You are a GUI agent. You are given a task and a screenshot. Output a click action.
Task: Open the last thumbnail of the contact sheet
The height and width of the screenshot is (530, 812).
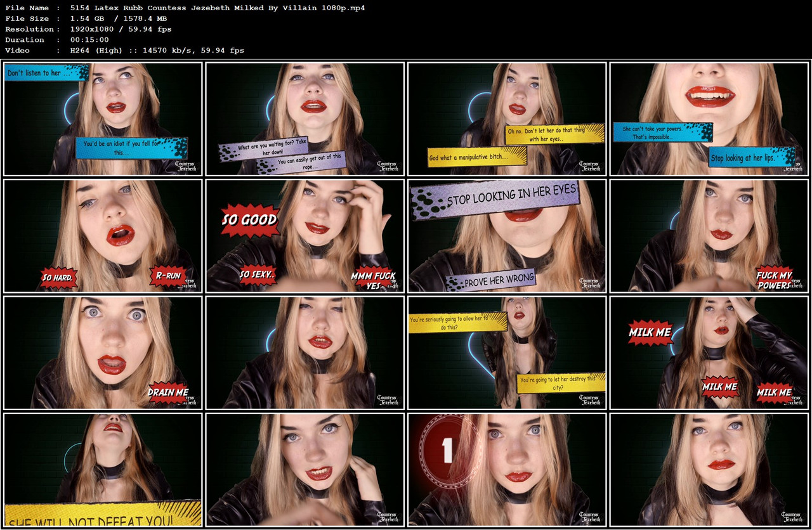pos(709,470)
